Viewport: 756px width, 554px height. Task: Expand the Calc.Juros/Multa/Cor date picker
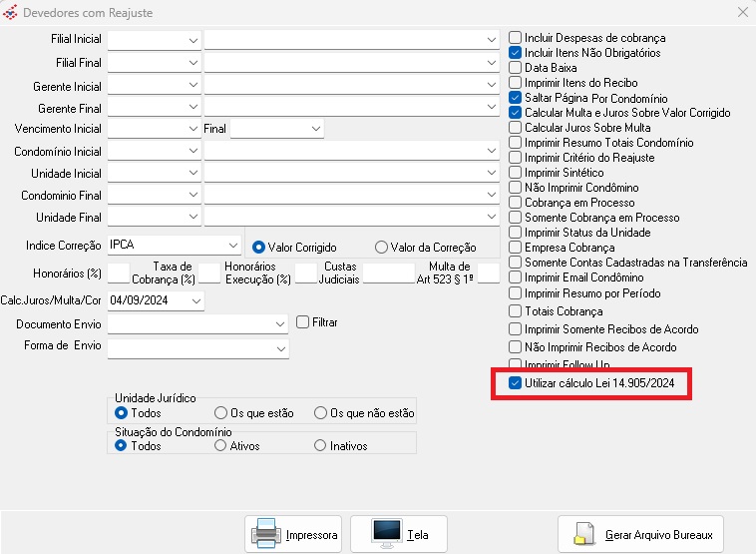(195, 300)
